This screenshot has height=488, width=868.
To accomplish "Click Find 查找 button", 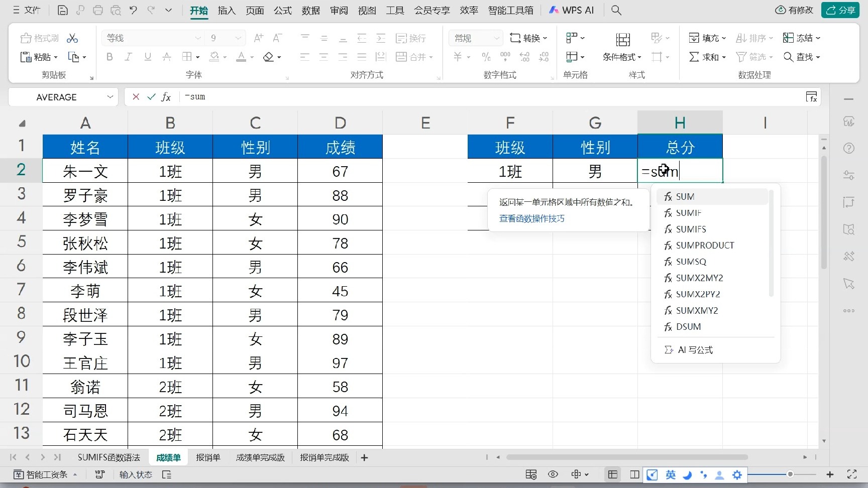I will (x=801, y=57).
